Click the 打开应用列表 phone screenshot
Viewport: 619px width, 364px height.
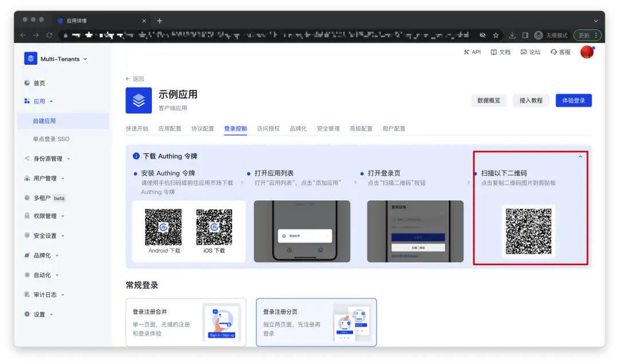click(302, 232)
